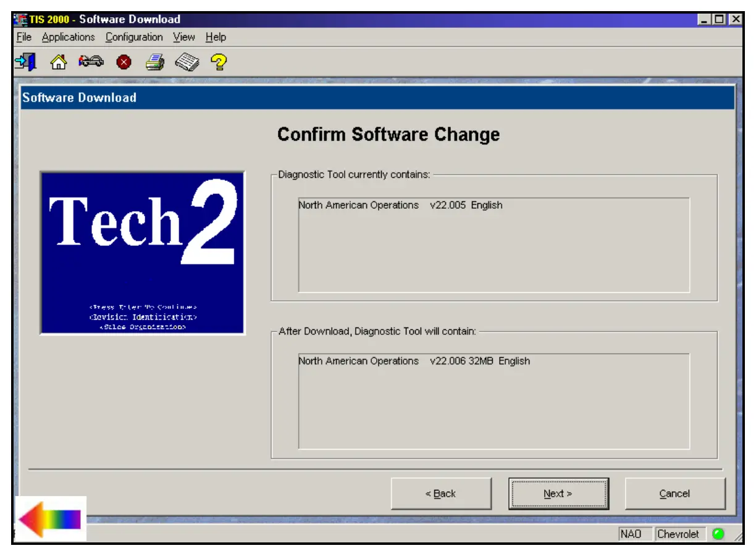Open the Configuration menu
This screenshot has width=756, height=556.
tap(134, 37)
